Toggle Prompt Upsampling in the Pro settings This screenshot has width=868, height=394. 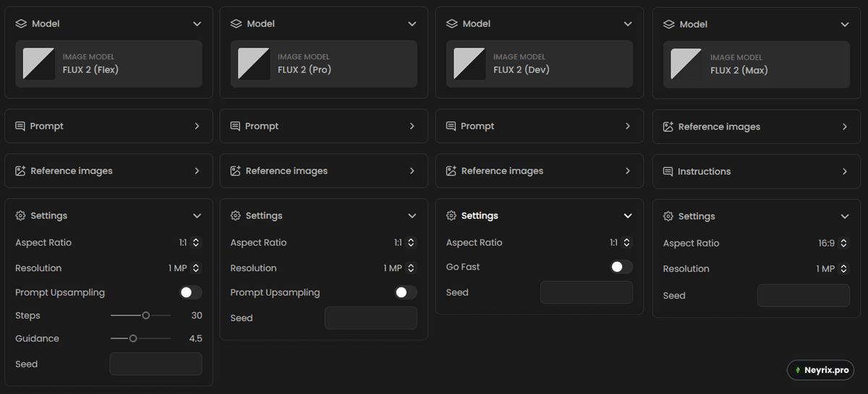click(406, 293)
